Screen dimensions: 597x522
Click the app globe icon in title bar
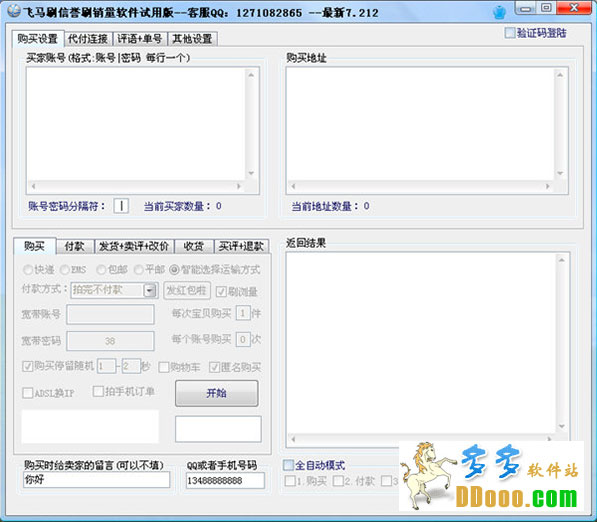click(14, 11)
